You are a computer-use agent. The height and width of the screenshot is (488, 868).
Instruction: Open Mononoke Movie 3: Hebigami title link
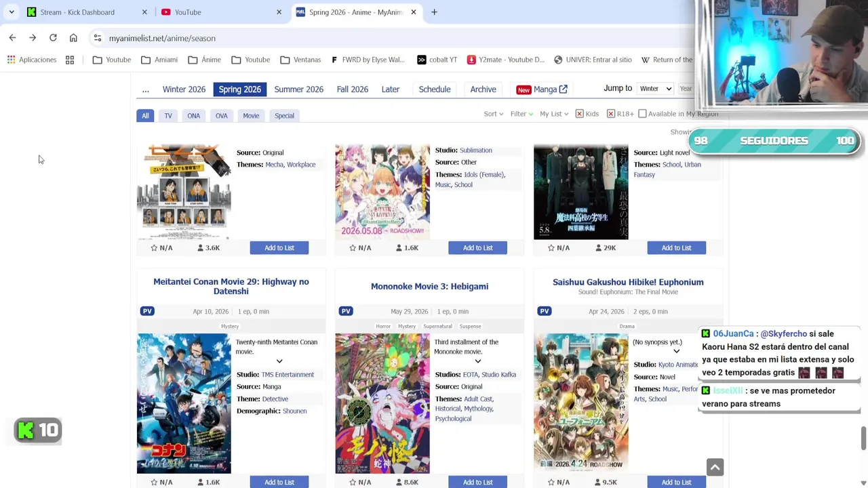[429, 286]
